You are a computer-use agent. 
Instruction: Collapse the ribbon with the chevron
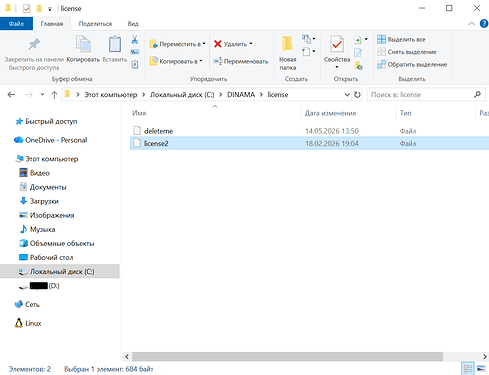pos(471,24)
